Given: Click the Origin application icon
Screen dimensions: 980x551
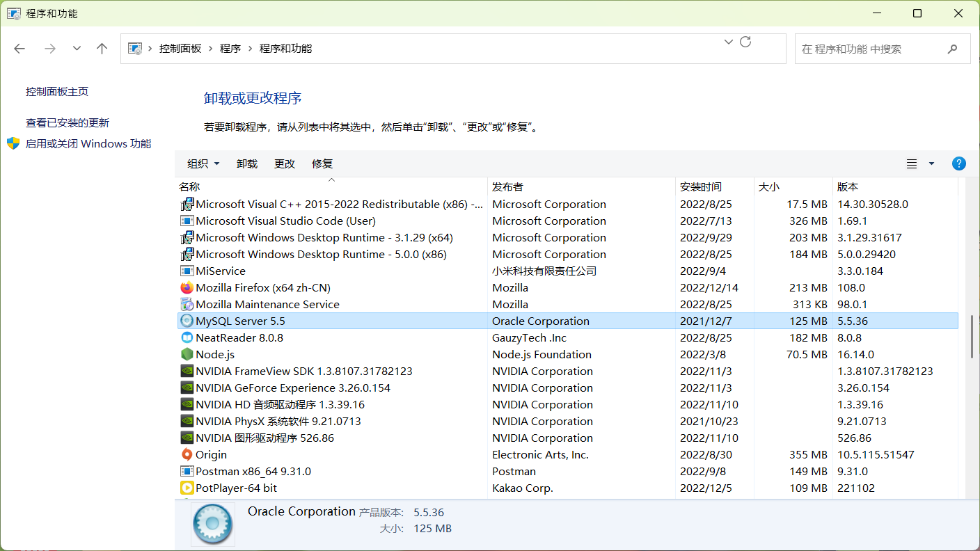Looking at the screenshot, I should pyautogui.click(x=187, y=454).
